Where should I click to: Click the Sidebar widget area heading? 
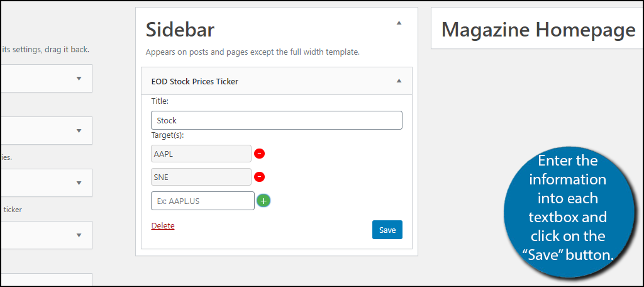tap(180, 30)
